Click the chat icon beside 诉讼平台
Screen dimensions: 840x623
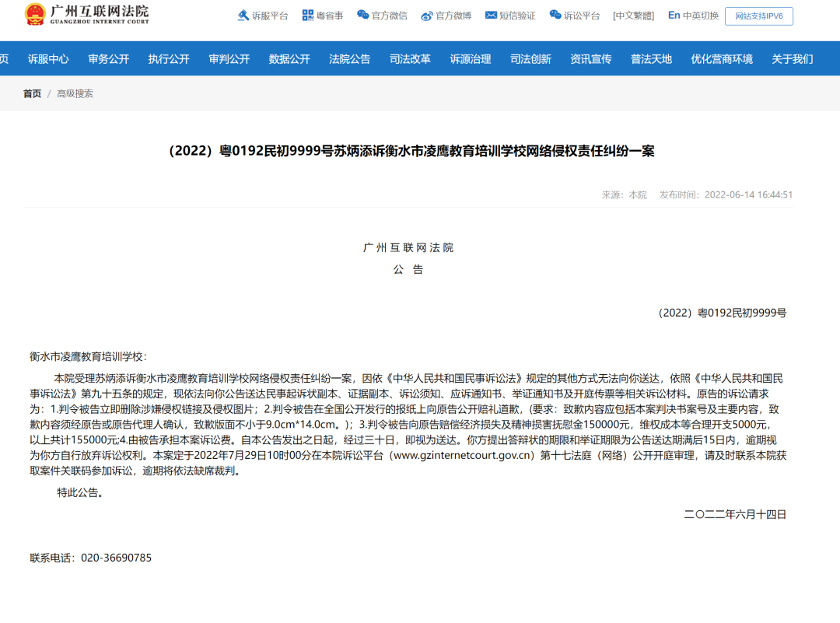[x=555, y=15]
